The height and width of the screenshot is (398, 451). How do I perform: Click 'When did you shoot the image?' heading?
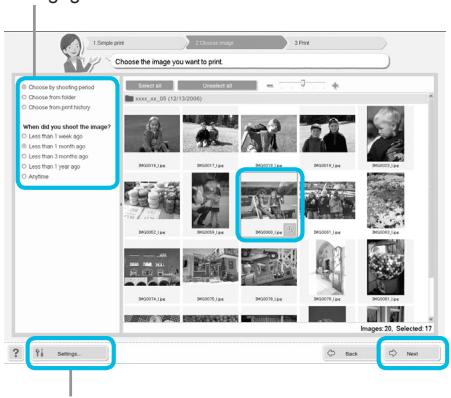[x=67, y=127]
